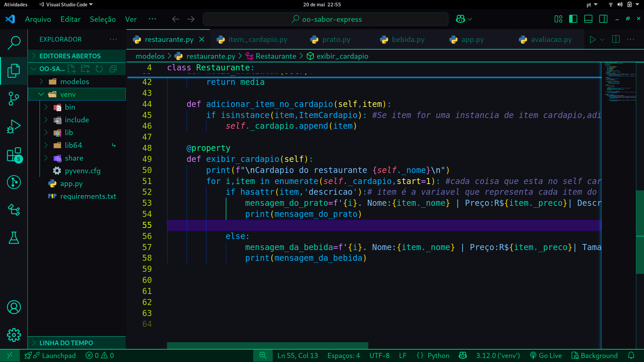The width and height of the screenshot is (644, 362).
Task: Click the New Folder icon in explorer header
Action: 86,69
